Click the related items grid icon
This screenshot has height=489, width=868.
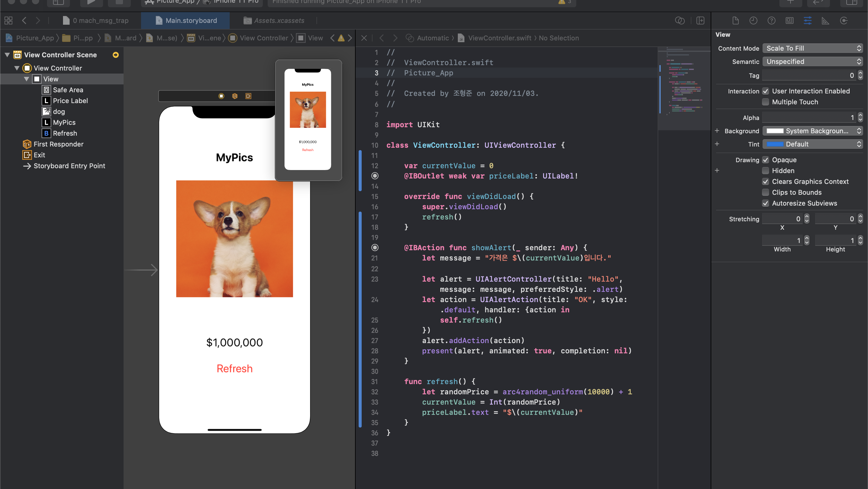click(8, 21)
